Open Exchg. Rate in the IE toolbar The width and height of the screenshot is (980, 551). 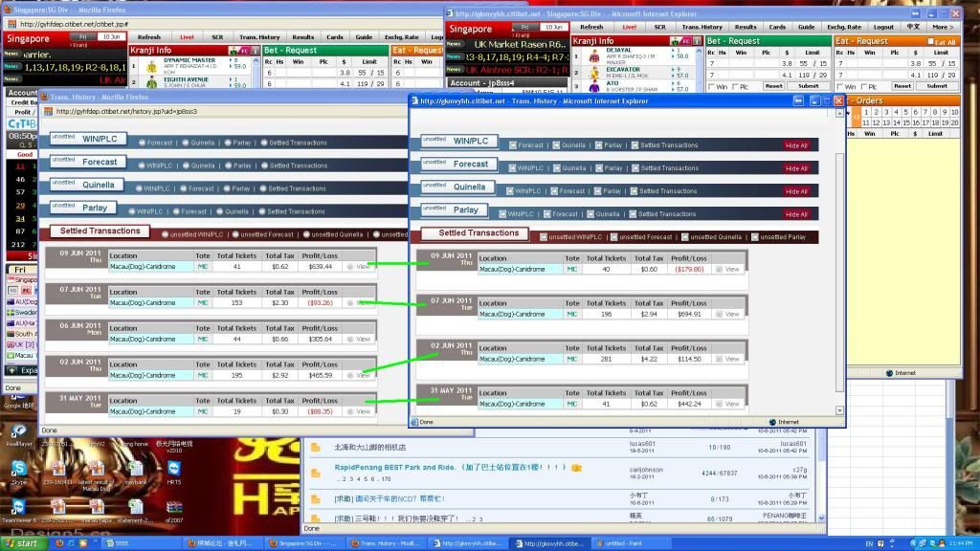coord(844,27)
